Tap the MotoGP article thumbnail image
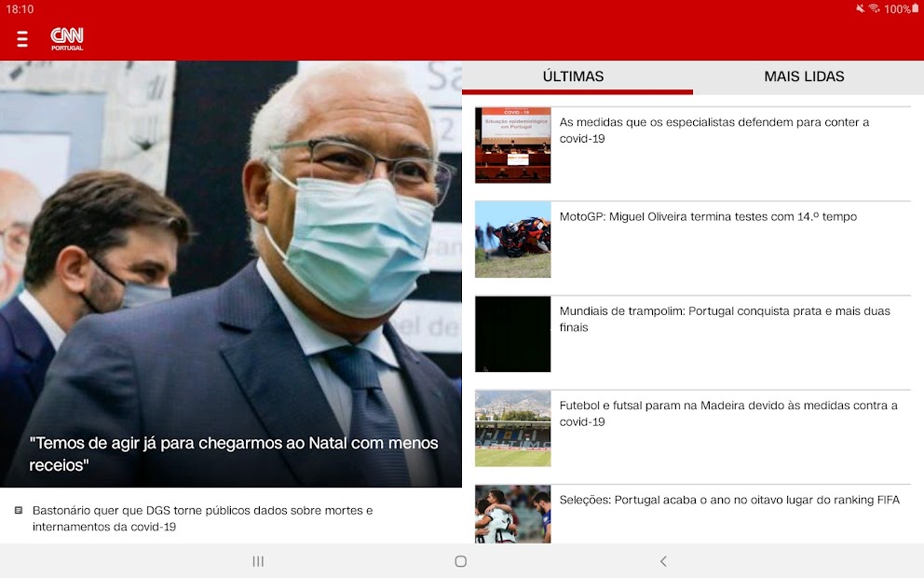924x578 pixels. pyautogui.click(x=512, y=240)
